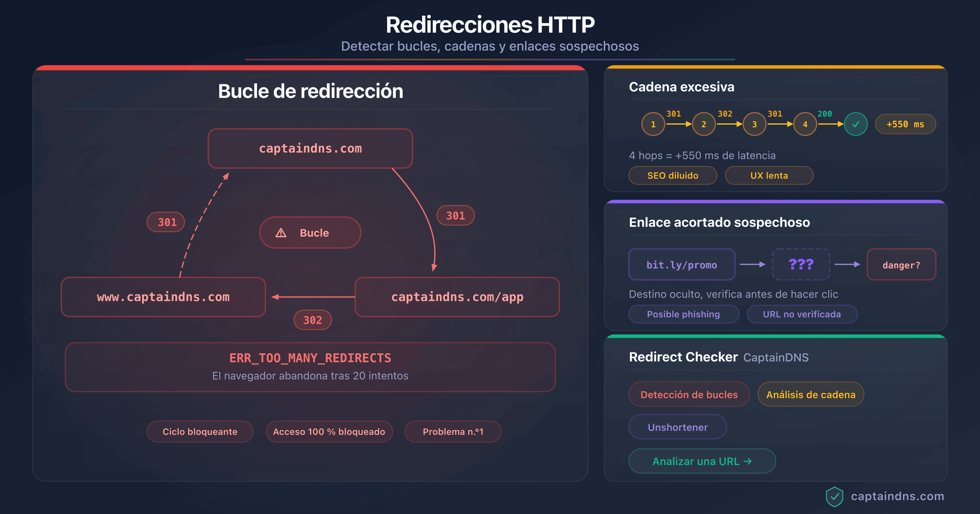980x514 pixels.
Task: Click the 301 label between hops 3 and 4
Action: [774, 114]
